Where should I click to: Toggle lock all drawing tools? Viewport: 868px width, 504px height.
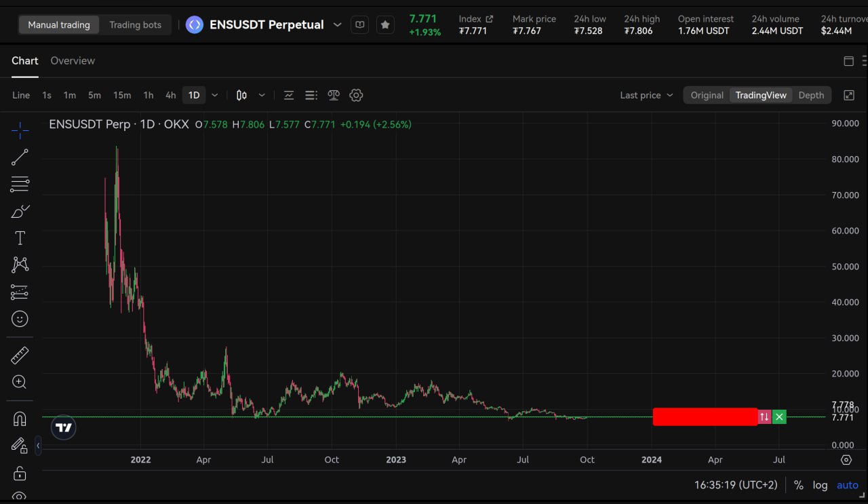tap(20, 473)
